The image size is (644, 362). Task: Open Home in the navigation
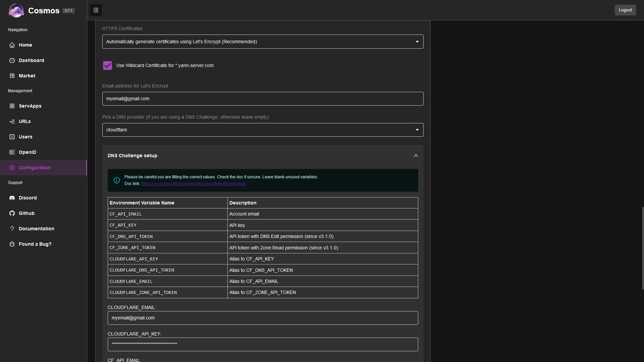(x=44, y=45)
